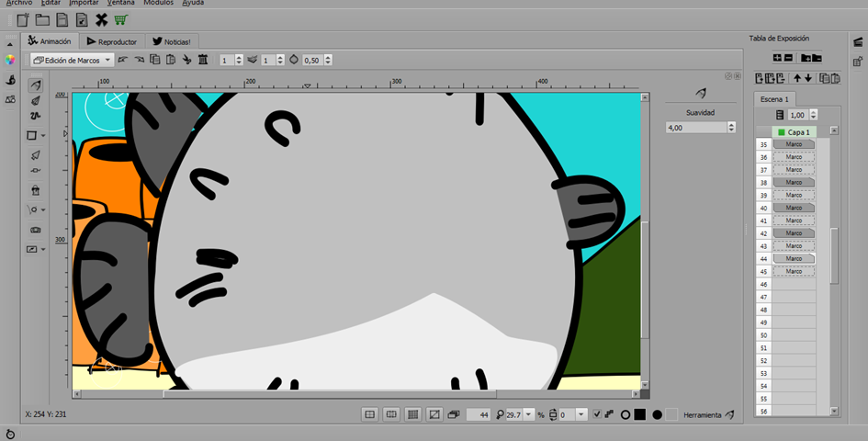868x441 pixels.
Task: Open the color palette panel icon
Action: 10,60
